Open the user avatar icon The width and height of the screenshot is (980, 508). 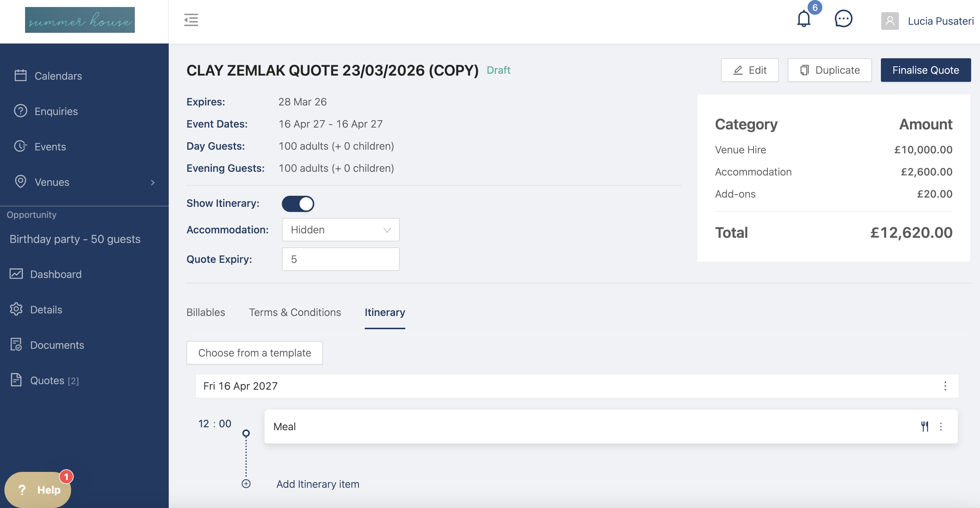pyautogui.click(x=889, y=21)
